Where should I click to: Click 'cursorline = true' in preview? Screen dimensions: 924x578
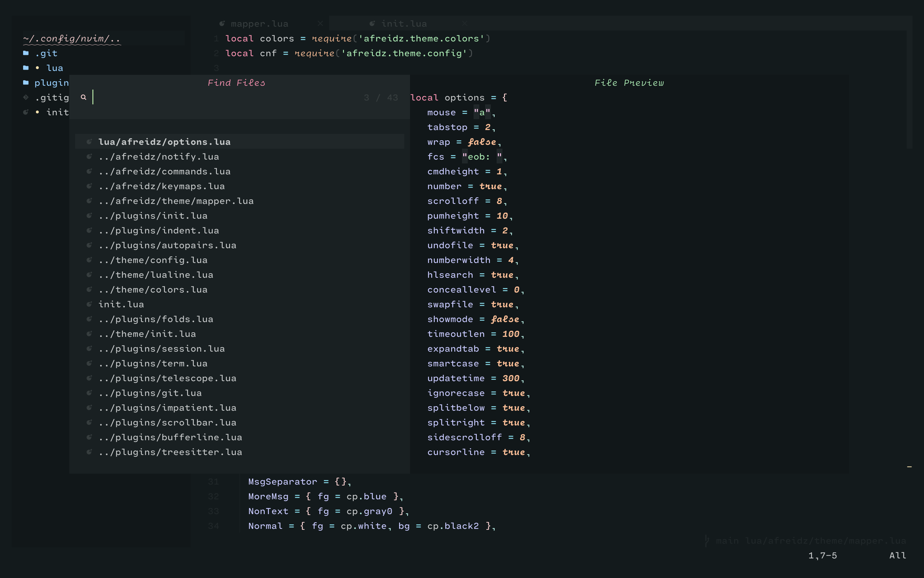point(478,452)
